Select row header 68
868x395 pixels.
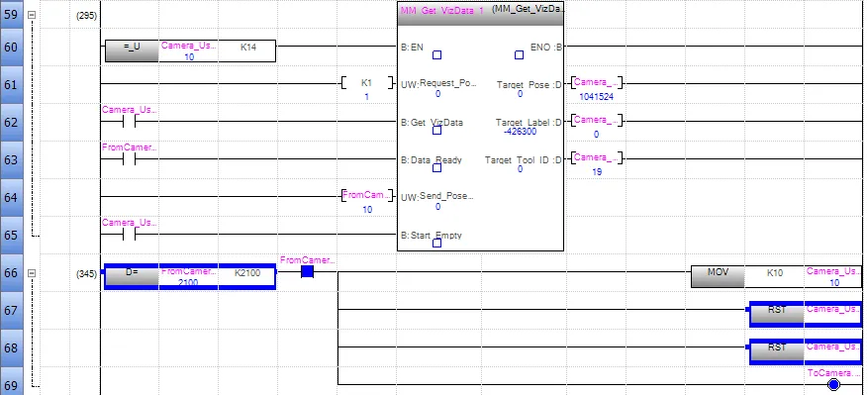[x=11, y=348]
